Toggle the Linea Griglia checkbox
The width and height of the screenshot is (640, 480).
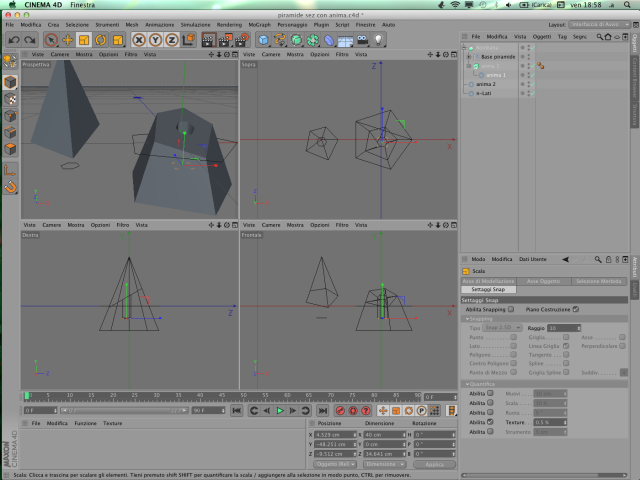pyautogui.click(x=566, y=346)
